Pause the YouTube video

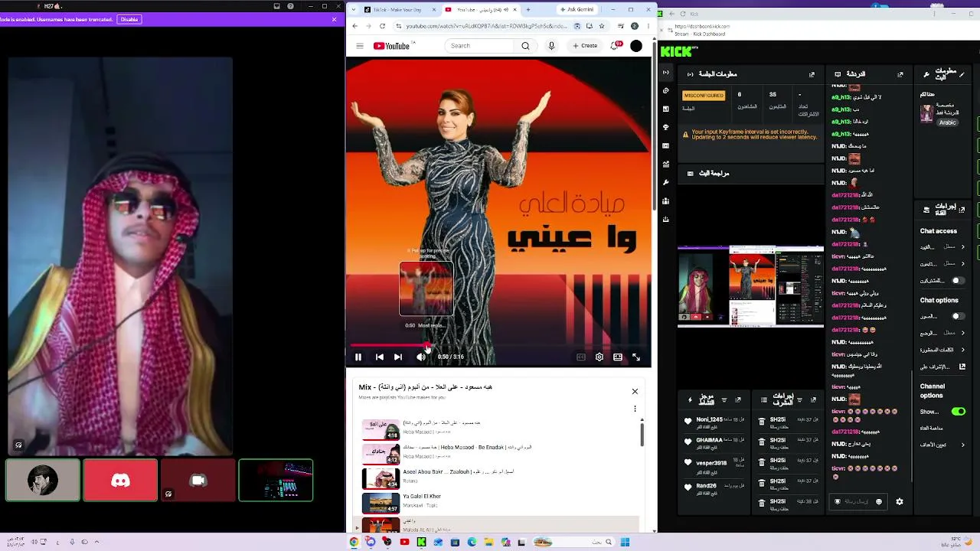[358, 357]
